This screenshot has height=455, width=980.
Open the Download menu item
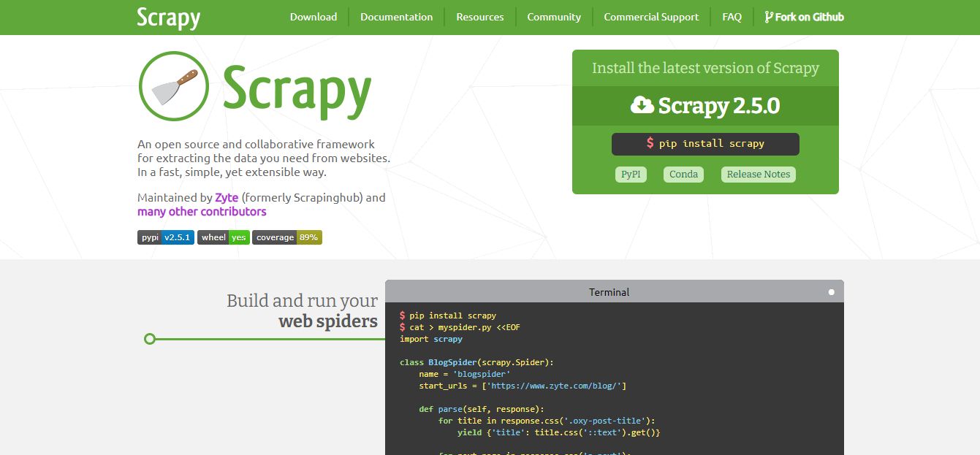314,17
